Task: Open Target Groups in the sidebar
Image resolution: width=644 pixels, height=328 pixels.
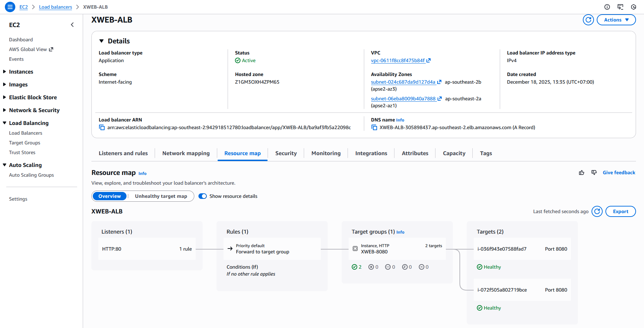Action: [25, 143]
